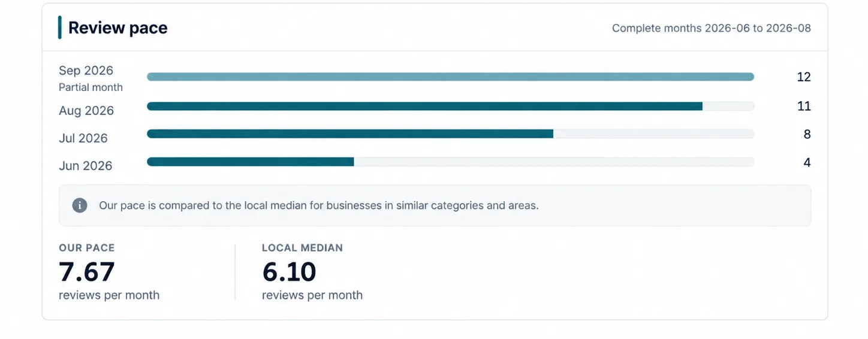Click the '7.67' pace value
Screen dimensions: 868x339
[87, 272]
